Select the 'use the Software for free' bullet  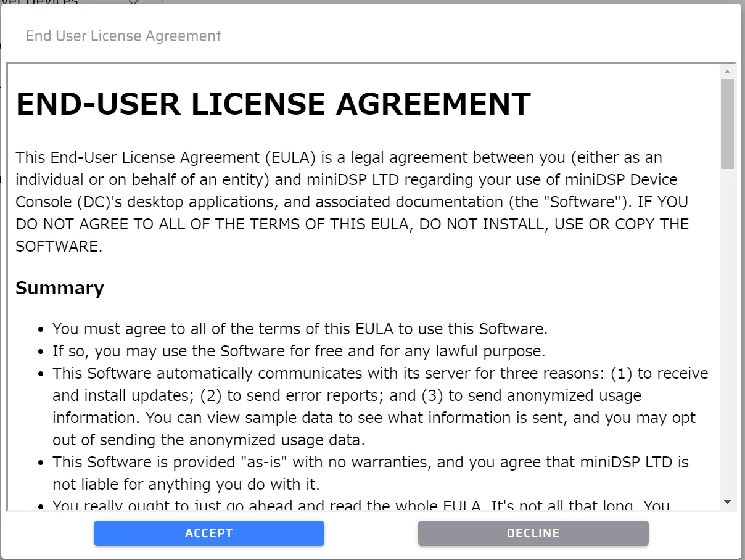coord(298,352)
